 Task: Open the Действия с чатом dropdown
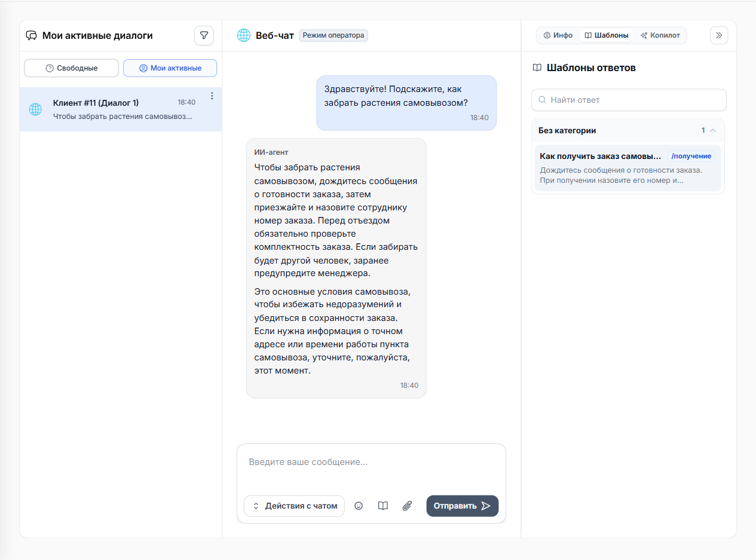295,506
